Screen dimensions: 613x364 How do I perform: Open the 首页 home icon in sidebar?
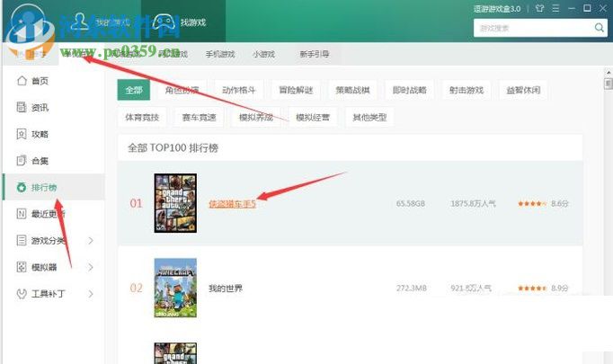point(22,81)
